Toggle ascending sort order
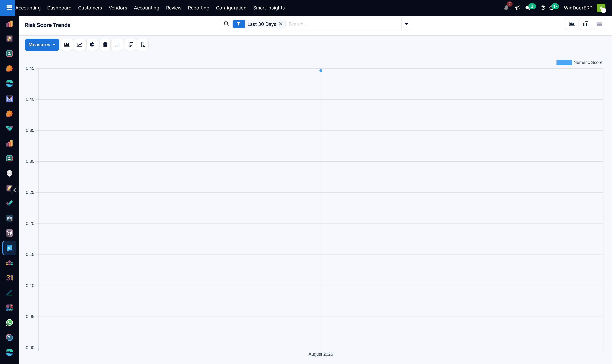Viewport: 612px width, 364px height. tap(143, 45)
